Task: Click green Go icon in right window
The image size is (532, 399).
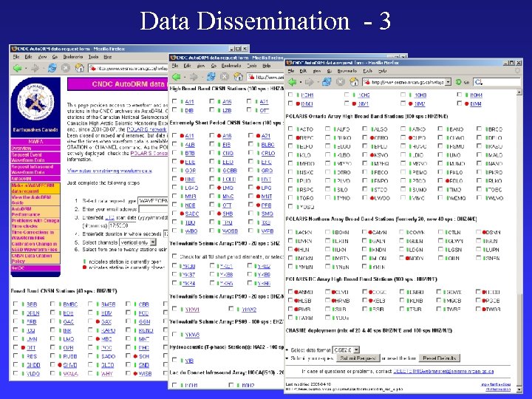Action: [x=459, y=82]
